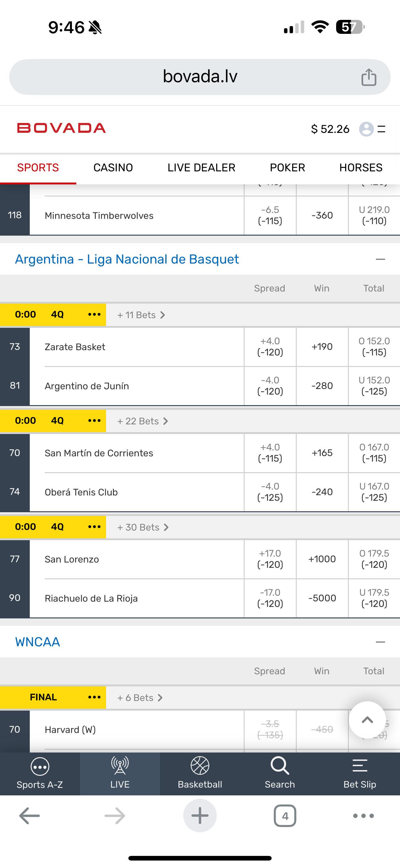Open Argentina - Liga Nacional de Basquet link
This screenshot has width=400, height=868.
(x=127, y=259)
